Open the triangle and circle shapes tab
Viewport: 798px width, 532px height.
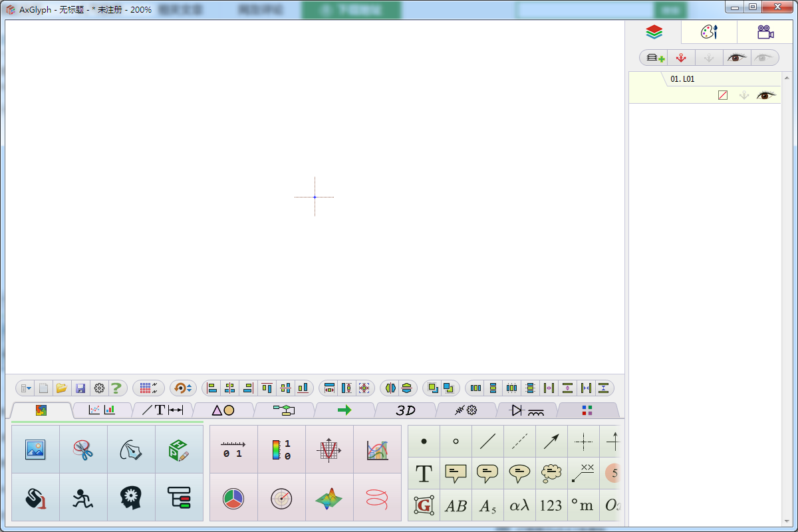[223, 410]
